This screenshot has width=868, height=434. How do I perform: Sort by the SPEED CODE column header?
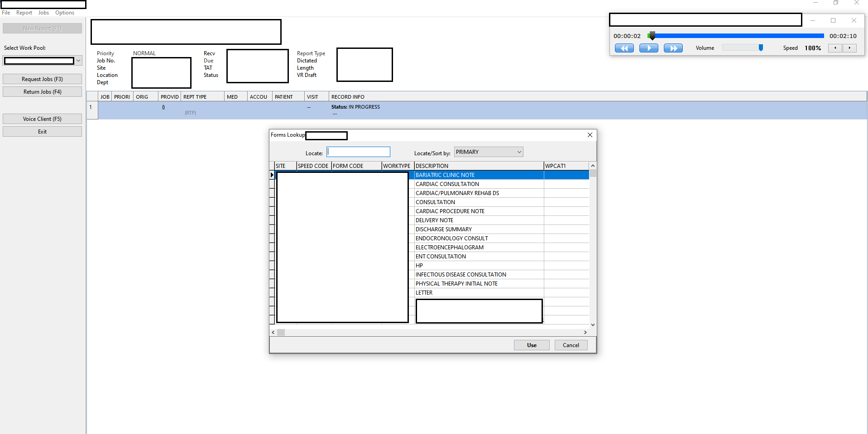tap(314, 166)
